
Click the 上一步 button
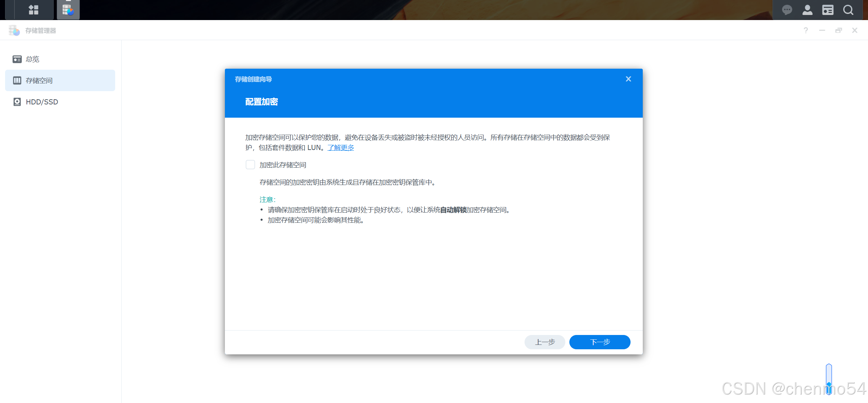click(545, 342)
